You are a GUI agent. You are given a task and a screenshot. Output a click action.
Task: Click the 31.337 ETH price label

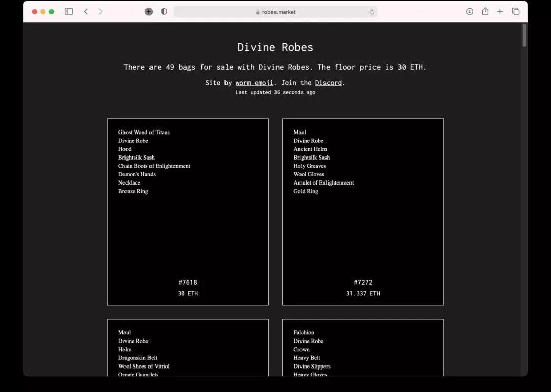pos(363,294)
